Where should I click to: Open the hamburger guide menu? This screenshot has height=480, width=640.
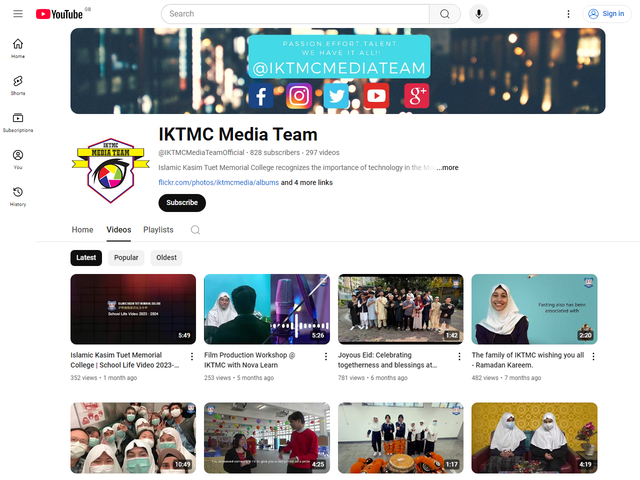click(18, 14)
